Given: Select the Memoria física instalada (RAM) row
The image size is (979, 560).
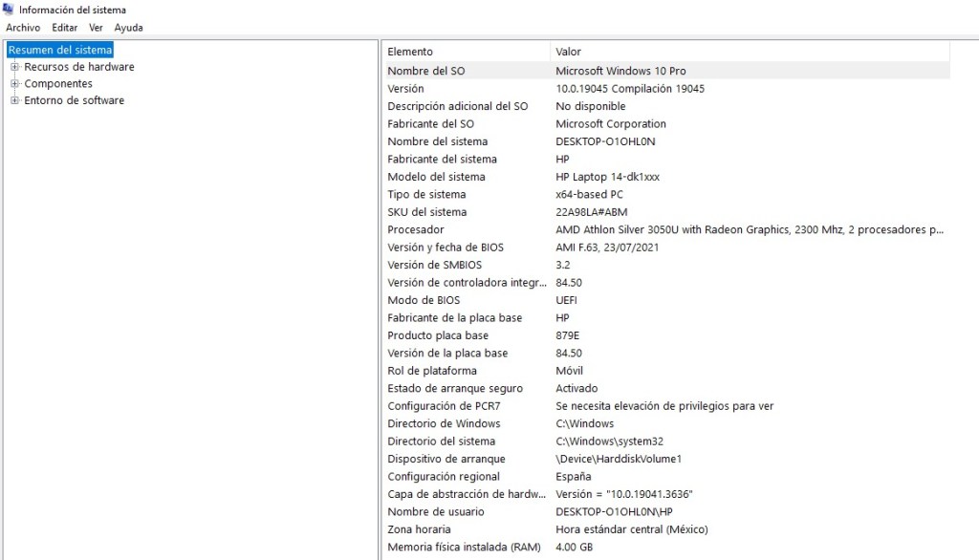Looking at the screenshot, I should [x=464, y=547].
